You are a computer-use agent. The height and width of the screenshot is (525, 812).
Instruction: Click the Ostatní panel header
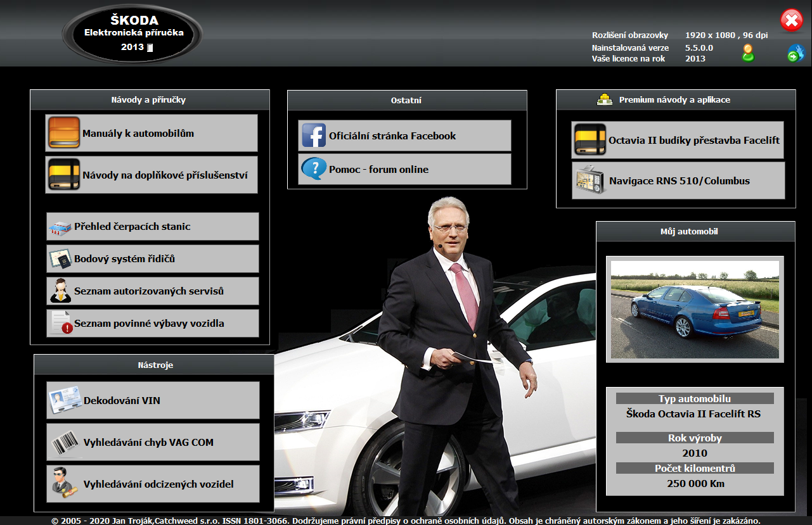(407, 100)
